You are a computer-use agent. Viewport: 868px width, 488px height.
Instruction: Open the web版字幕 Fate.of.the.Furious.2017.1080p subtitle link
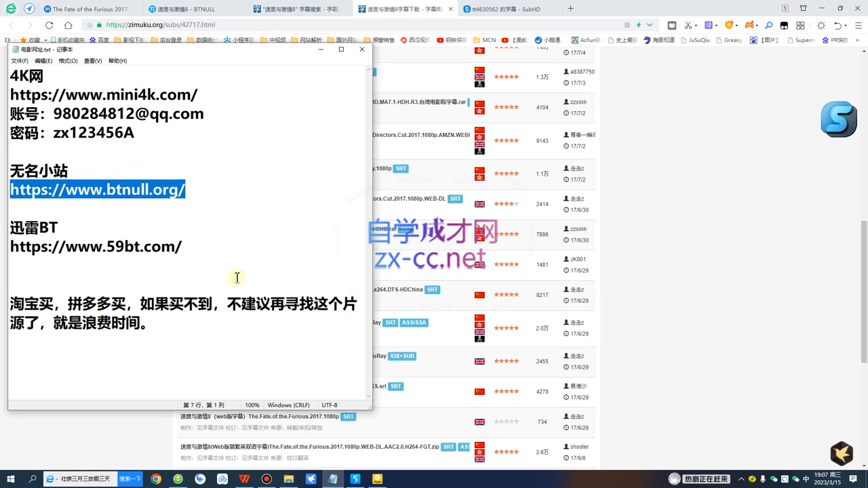(260, 417)
